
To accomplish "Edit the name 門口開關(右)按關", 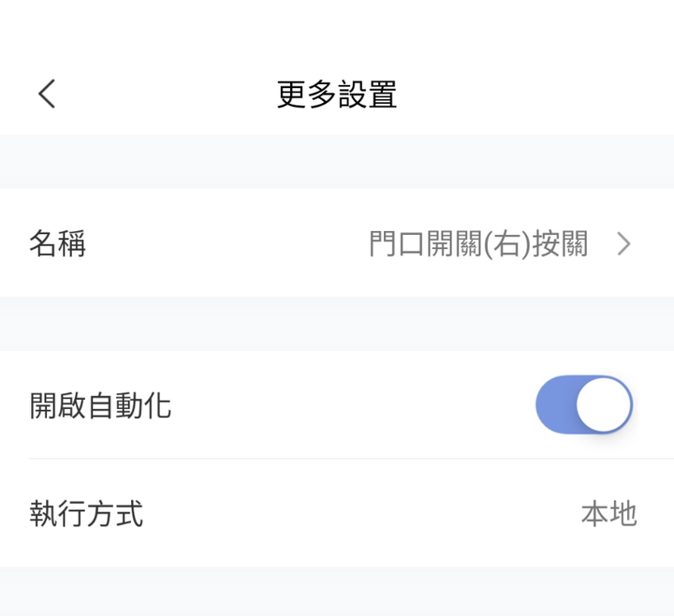I will [478, 243].
